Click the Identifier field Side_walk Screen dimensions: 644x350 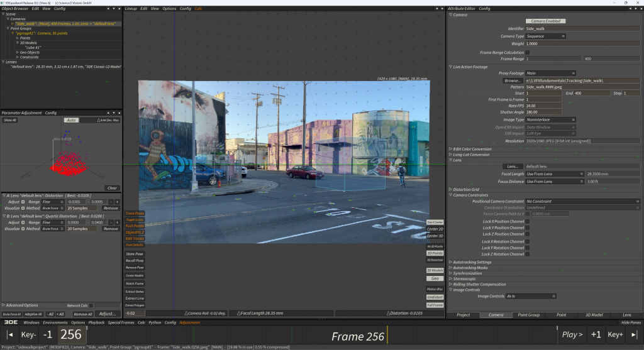tap(582, 29)
